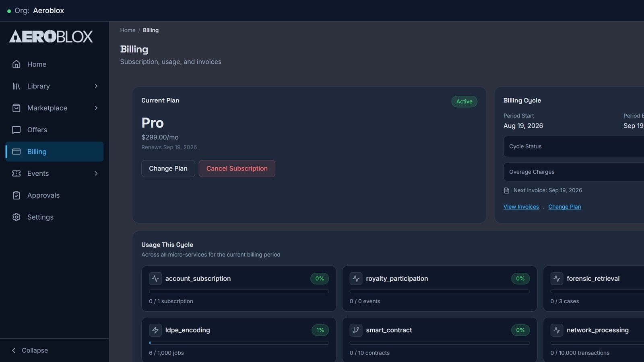Click the '0 / 1 subscription' text
The image size is (644, 362).
(171, 301)
